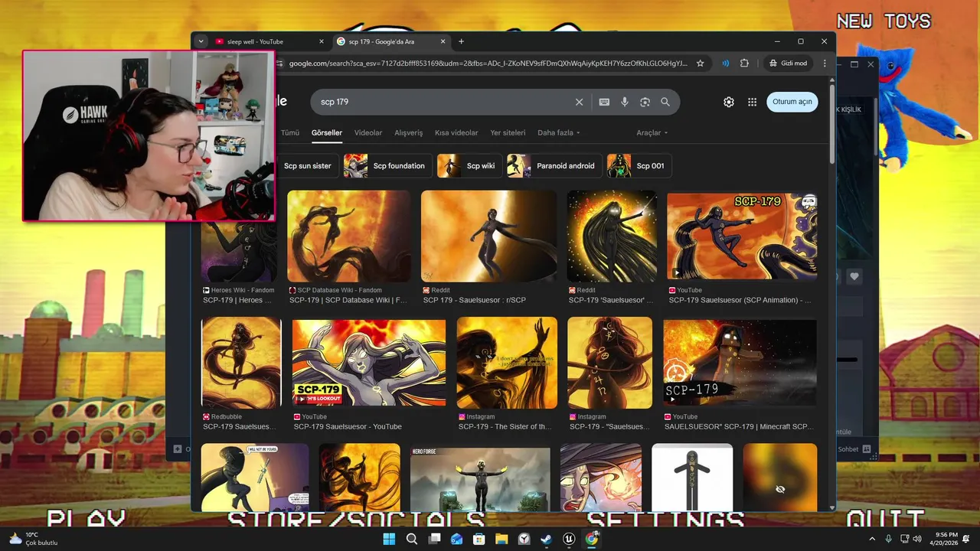This screenshot has width=980, height=551.
Task: Close the scp 179 Google tab
Action: (x=443, y=41)
